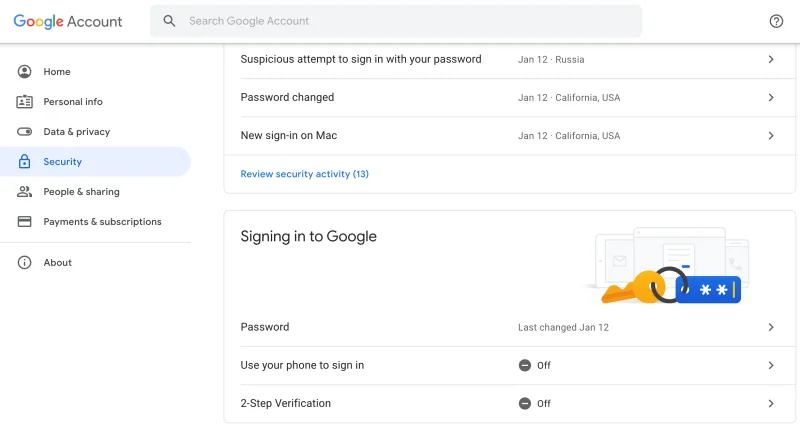Click the Personal info ID card icon

point(25,102)
